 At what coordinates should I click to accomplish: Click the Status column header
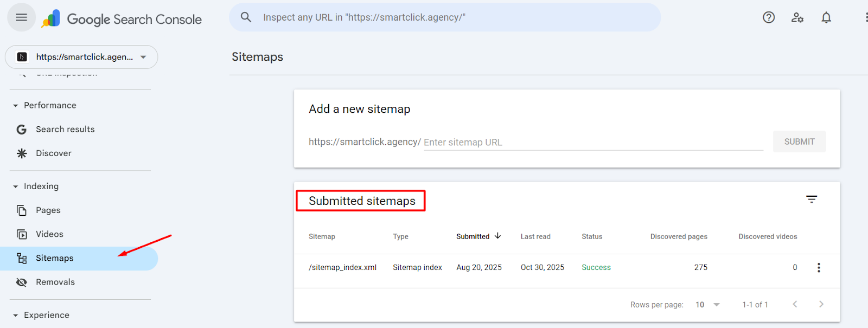[592, 236]
